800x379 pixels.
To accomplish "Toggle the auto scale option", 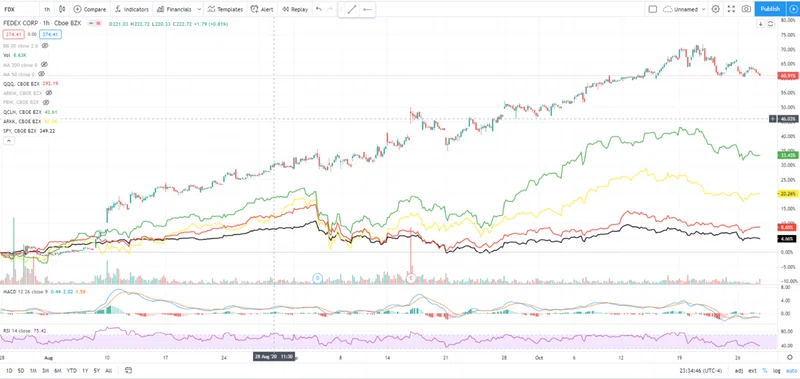I will [x=790, y=370].
